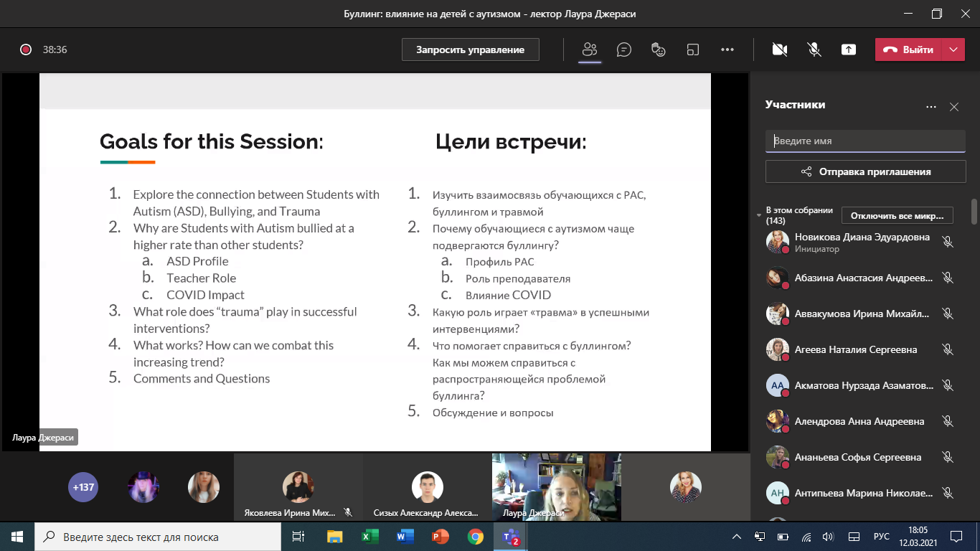Toggle mute for Новикова Диана Эдуардовна

tap(948, 242)
